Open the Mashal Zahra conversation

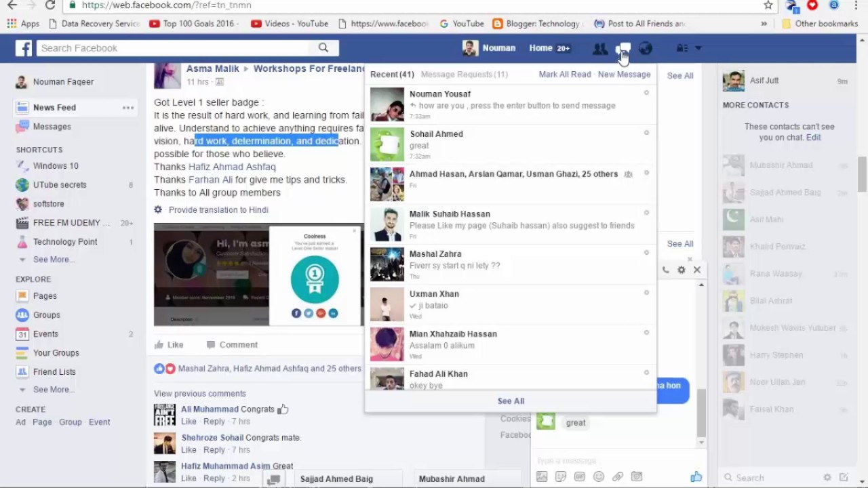coord(510,264)
